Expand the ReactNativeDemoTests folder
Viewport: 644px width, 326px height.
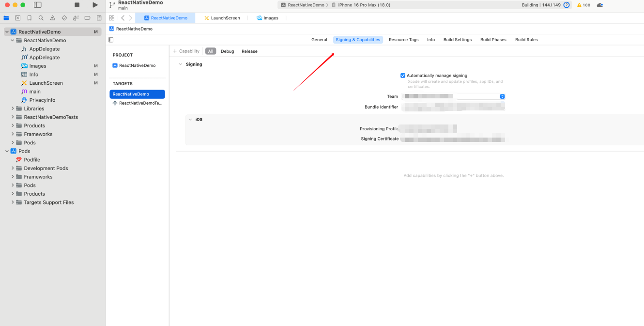point(13,117)
